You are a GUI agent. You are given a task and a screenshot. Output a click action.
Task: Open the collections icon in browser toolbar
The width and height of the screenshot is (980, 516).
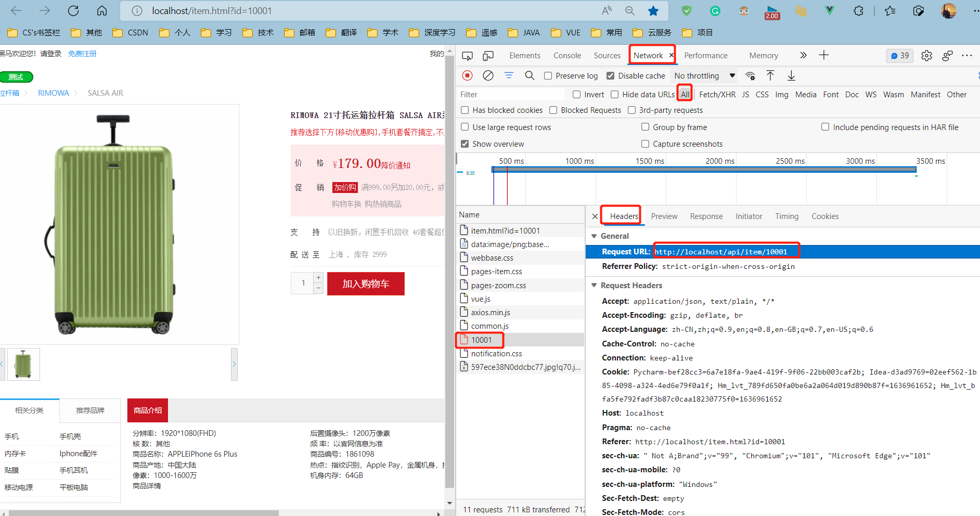[x=919, y=11]
